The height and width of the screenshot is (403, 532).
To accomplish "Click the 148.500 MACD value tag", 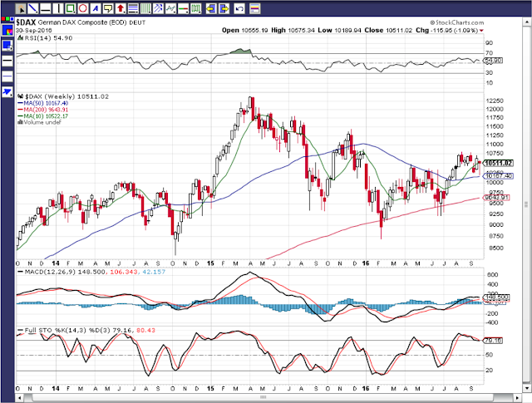I will (x=497, y=297).
